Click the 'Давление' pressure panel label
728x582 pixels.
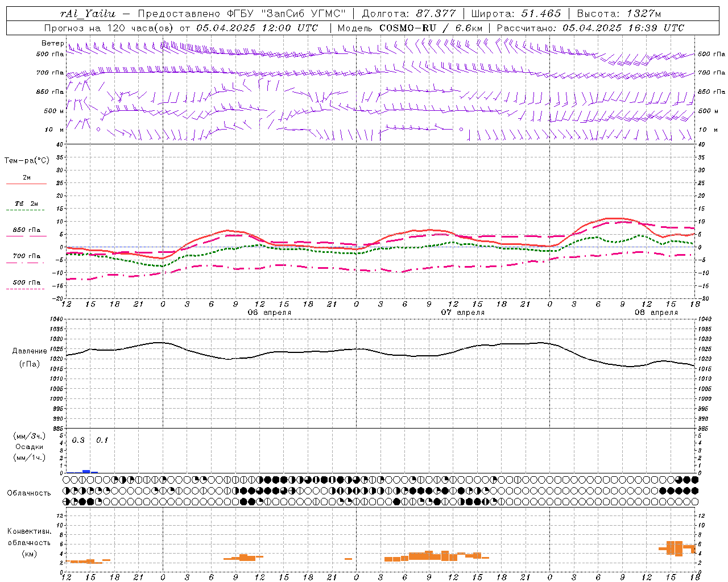pos(30,351)
